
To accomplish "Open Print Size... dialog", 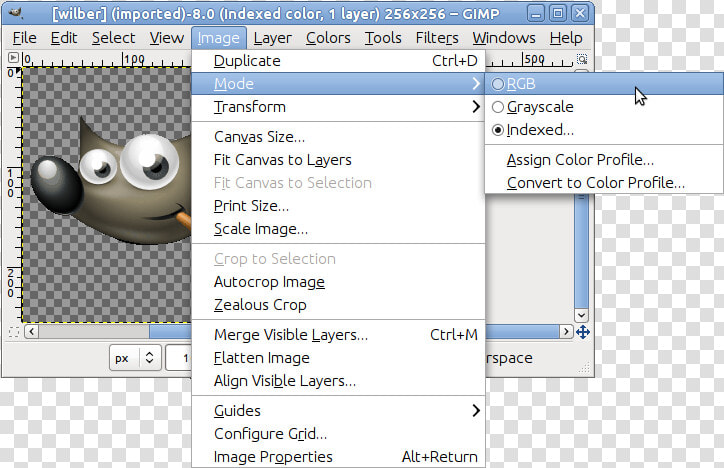I will point(338,206).
